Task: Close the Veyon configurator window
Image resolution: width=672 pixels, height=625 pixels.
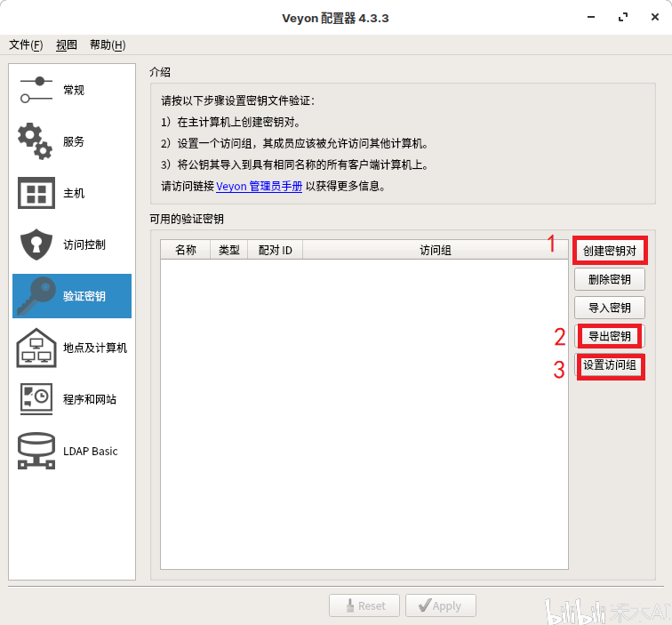Action: coord(655,17)
